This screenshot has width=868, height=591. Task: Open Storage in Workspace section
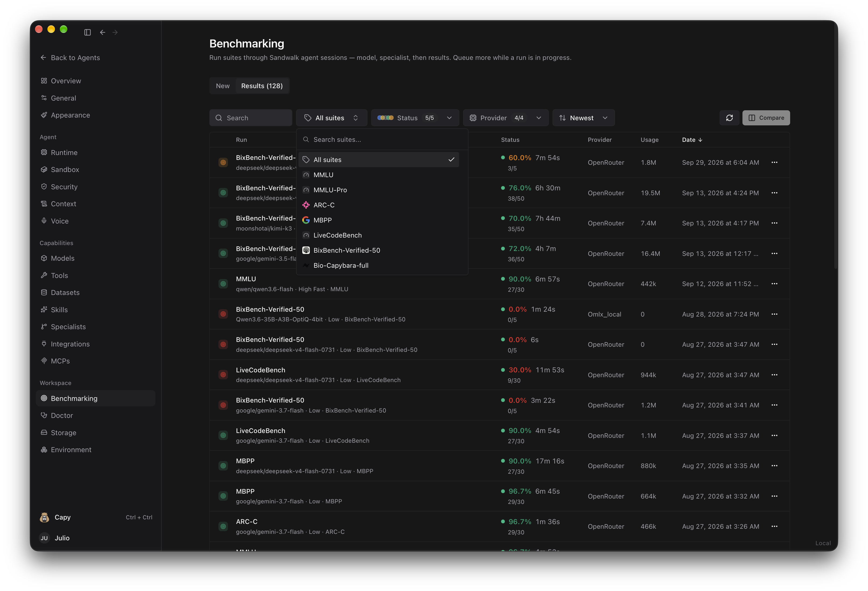[x=95, y=433]
